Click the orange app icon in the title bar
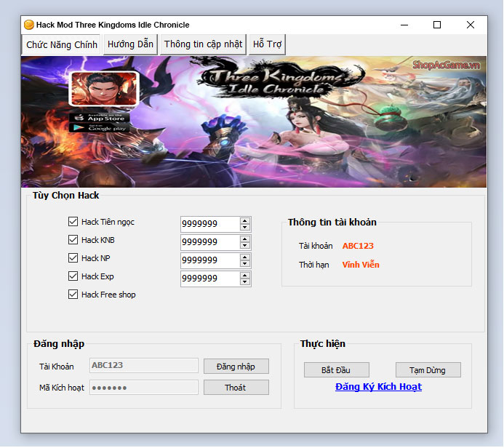Viewport: 504px width, 448px height. coord(29,25)
